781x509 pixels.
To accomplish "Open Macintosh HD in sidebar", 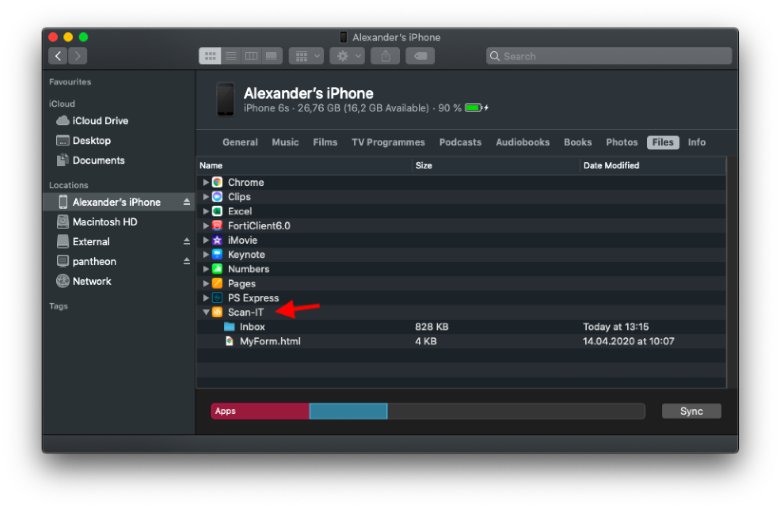I will click(119, 222).
